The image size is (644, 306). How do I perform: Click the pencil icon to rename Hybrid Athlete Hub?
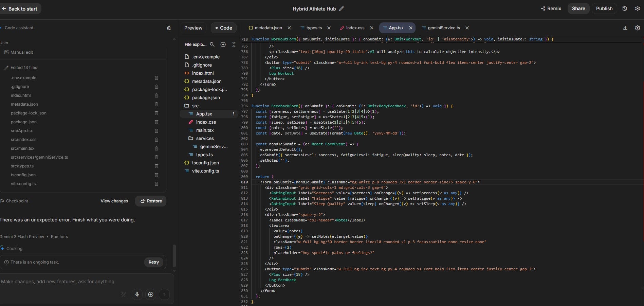(x=341, y=8)
